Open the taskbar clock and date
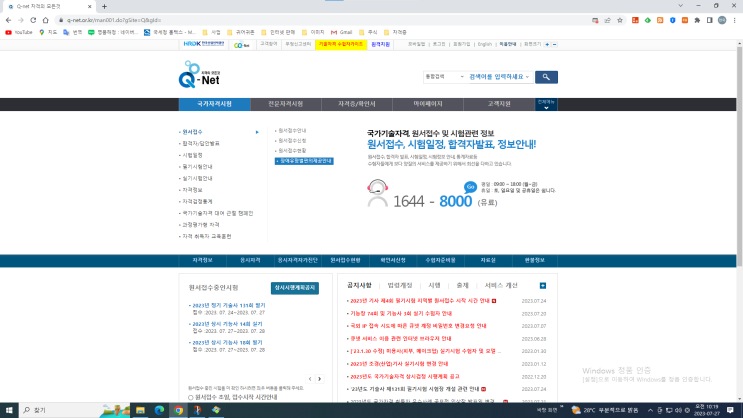Screen dimensions: 743x418 click(x=706, y=410)
